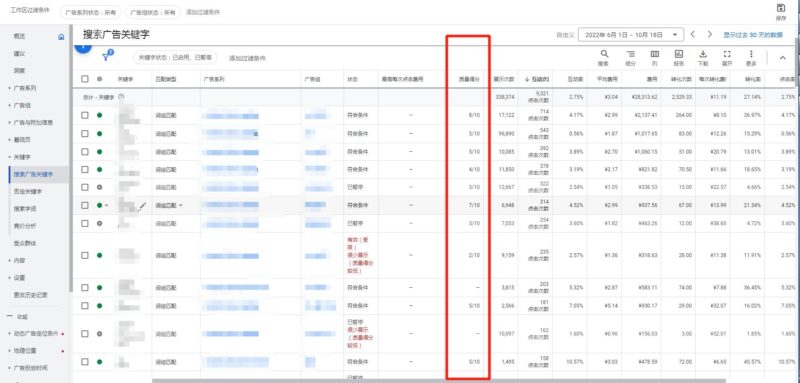Click the 下载 download icon
The width and height of the screenshot is (800, 383).
click(x=703, y=54)
